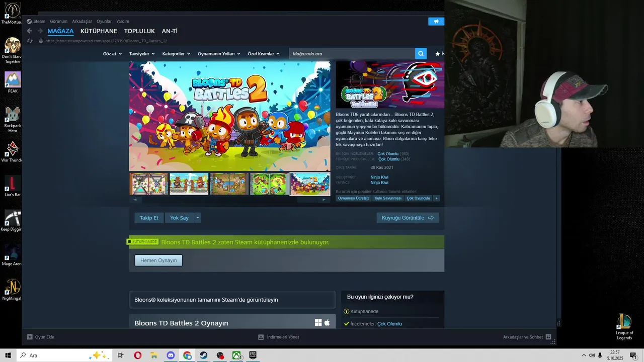
Task: Reload the store page with refresh icon
Action: click(x=30, y=41)
